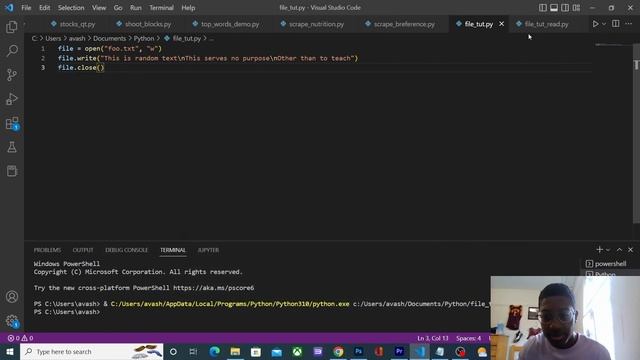The width and height of the screenshot is (640, 360).
Task: Switch to the scrape_breference.py tab
Action: coord(400,24)
